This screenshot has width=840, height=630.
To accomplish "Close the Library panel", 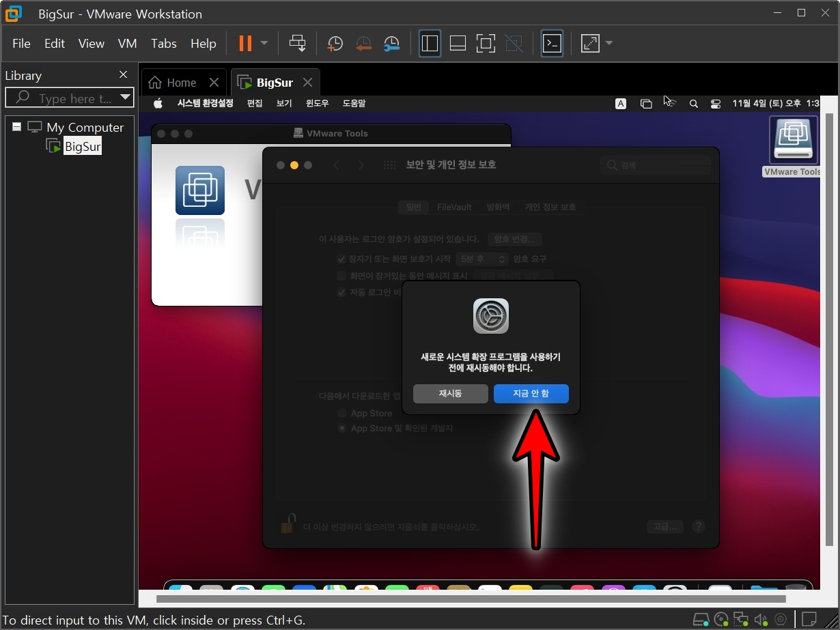I will 123,75.
